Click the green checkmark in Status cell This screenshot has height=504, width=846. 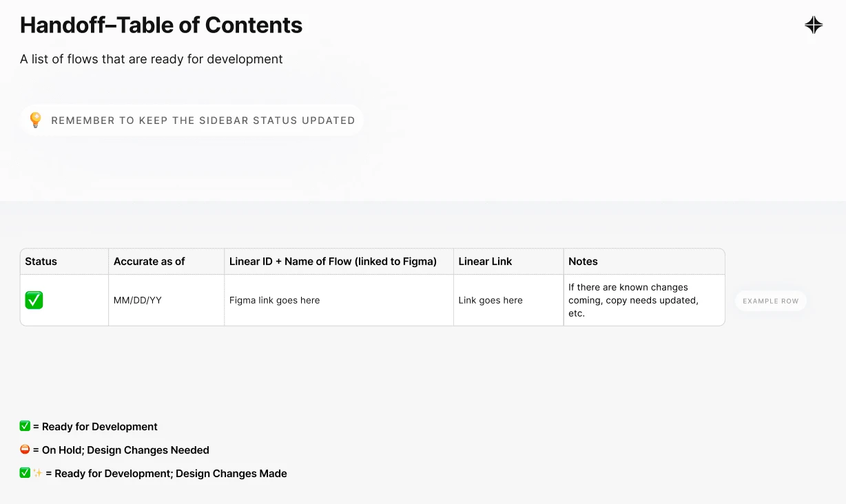pyautogui.click(x=34, y=300)
